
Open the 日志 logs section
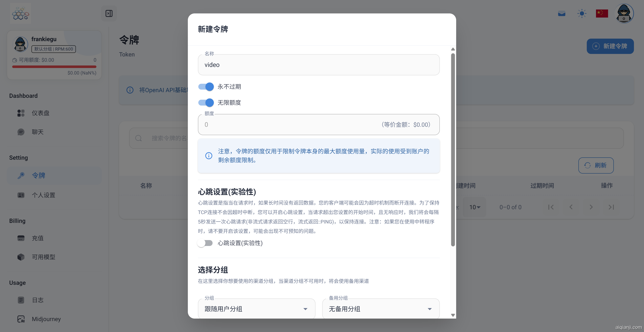click(37, 300)
